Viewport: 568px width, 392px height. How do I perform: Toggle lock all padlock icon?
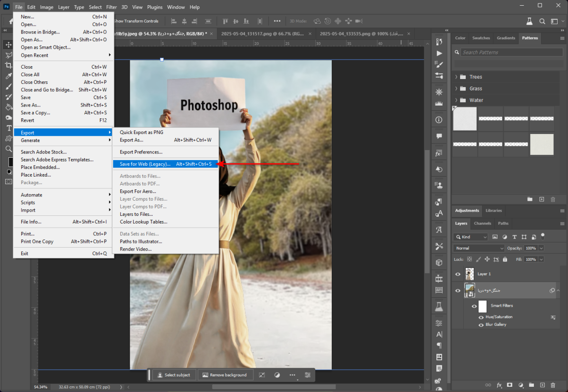click(x=505, y=259)
